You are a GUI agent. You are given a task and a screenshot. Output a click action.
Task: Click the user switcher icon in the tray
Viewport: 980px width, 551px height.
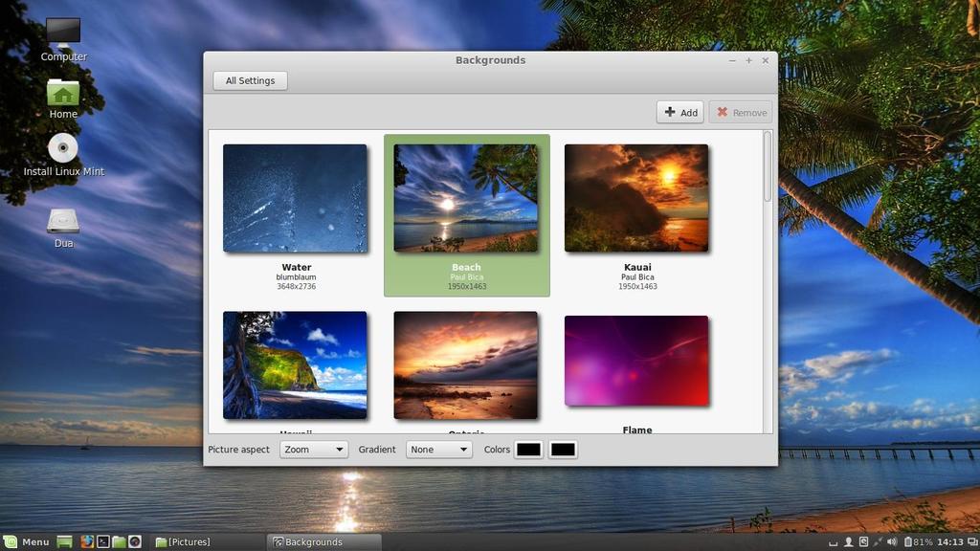click(x=849, y=541)
